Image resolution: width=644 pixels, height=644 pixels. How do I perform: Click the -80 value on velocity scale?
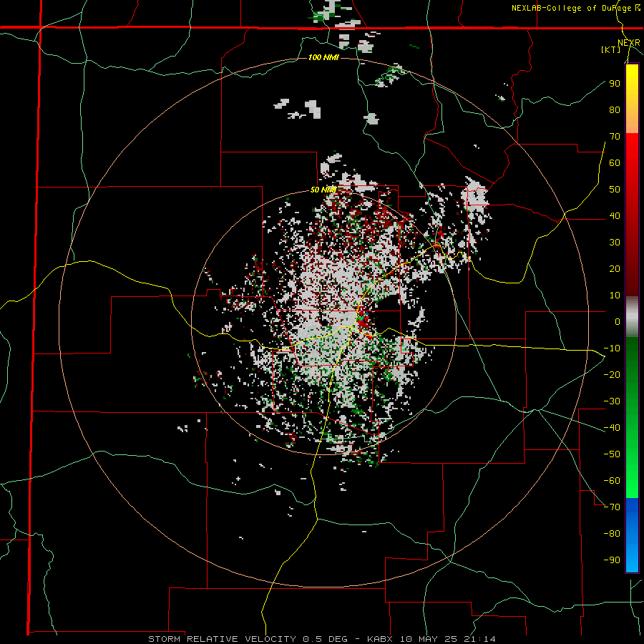click(x=612, y=534)
